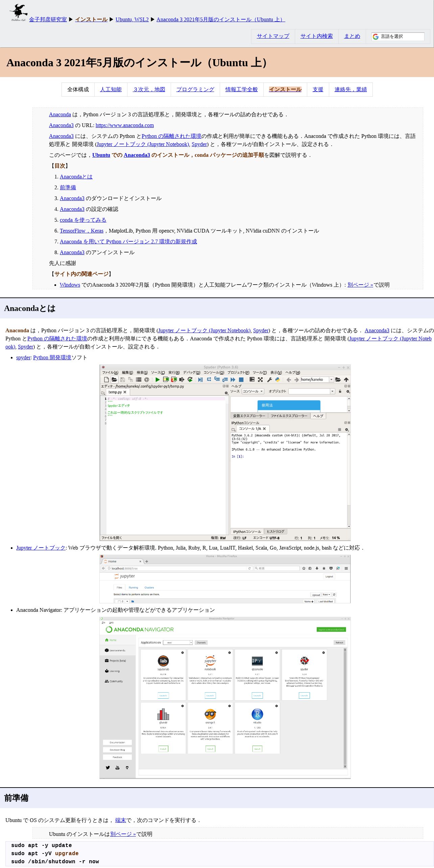The image size is (434, 868).
Task: Click the Python path icon in the Spyder toolbar
Action: 278,380
